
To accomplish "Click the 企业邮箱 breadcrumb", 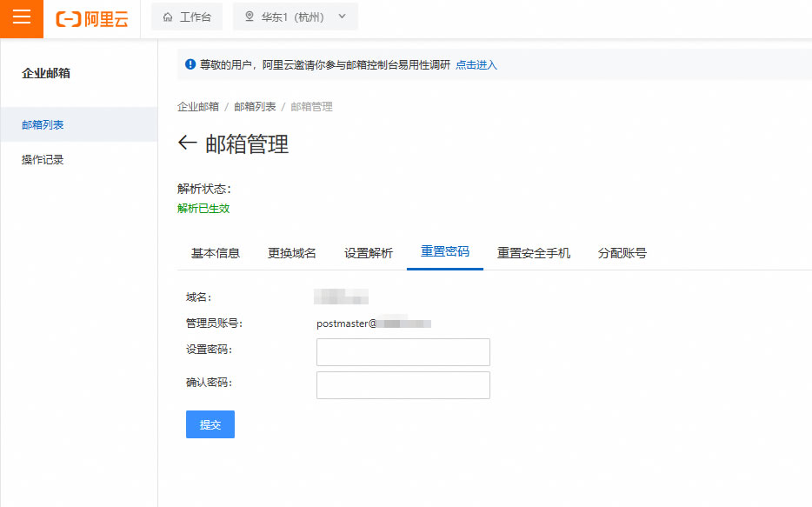I will [198, 107].
